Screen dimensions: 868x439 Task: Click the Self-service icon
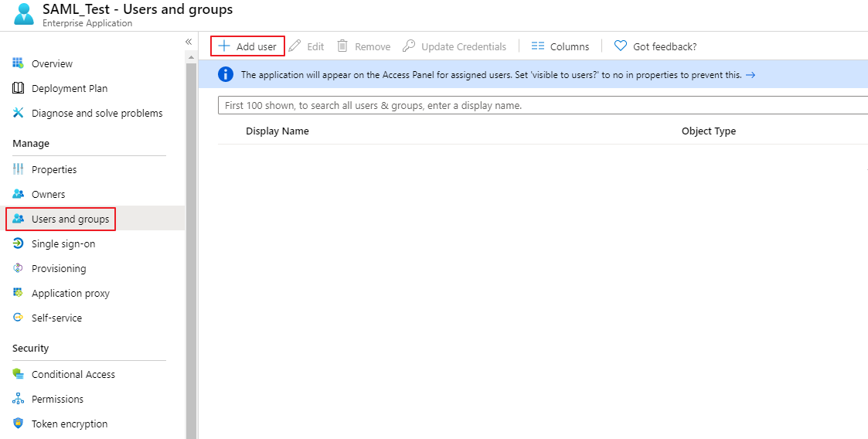18,318
